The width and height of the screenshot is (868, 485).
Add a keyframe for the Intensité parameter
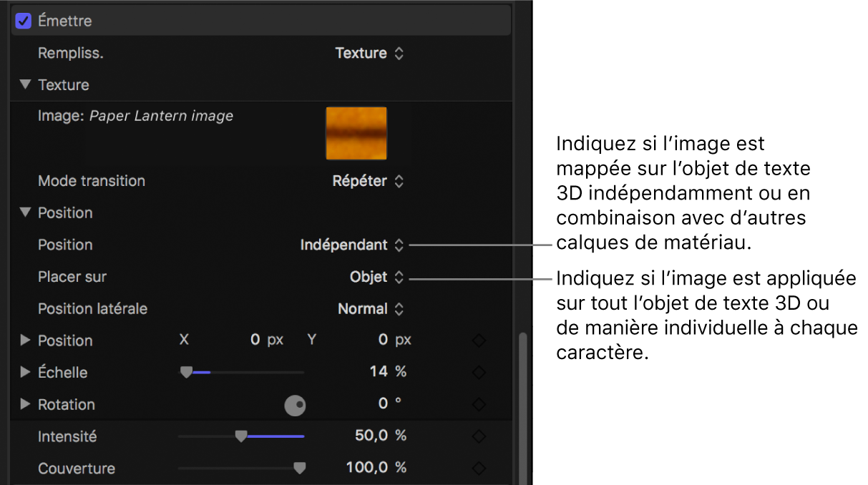(x=478, y=436)
